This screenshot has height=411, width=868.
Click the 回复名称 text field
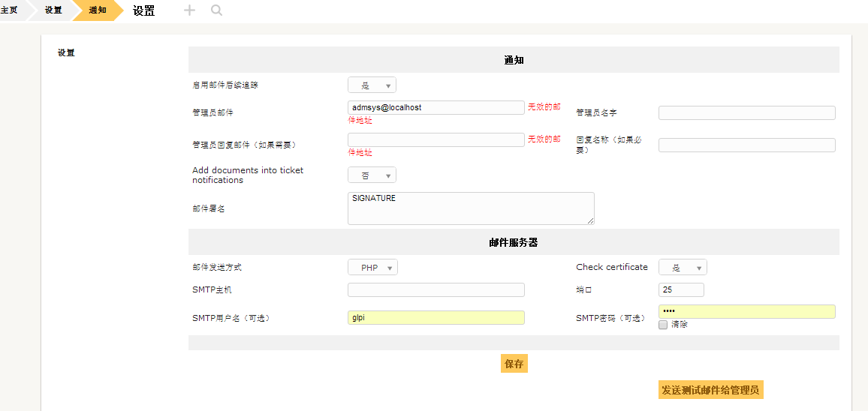(746, 145)
